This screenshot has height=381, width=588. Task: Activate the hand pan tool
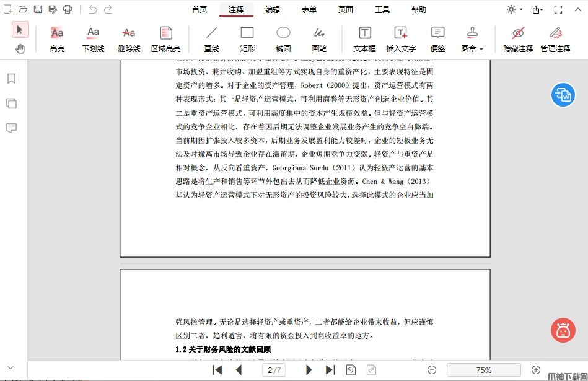(x=20, y=48)
